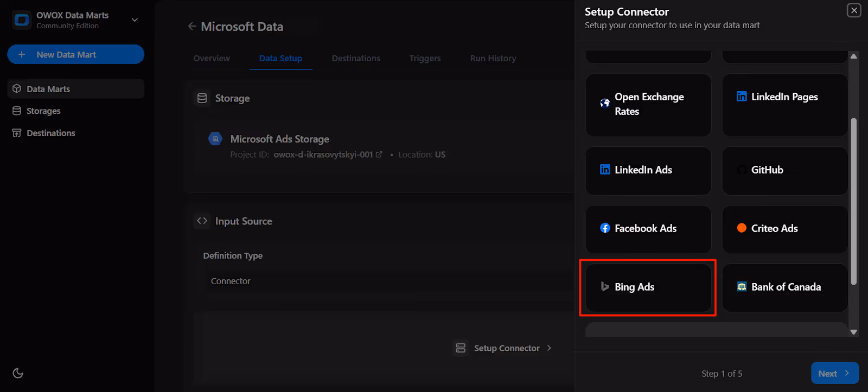Click the Storage section database icon
Viewport: 868px width, 392px height.
click(202, 98)
